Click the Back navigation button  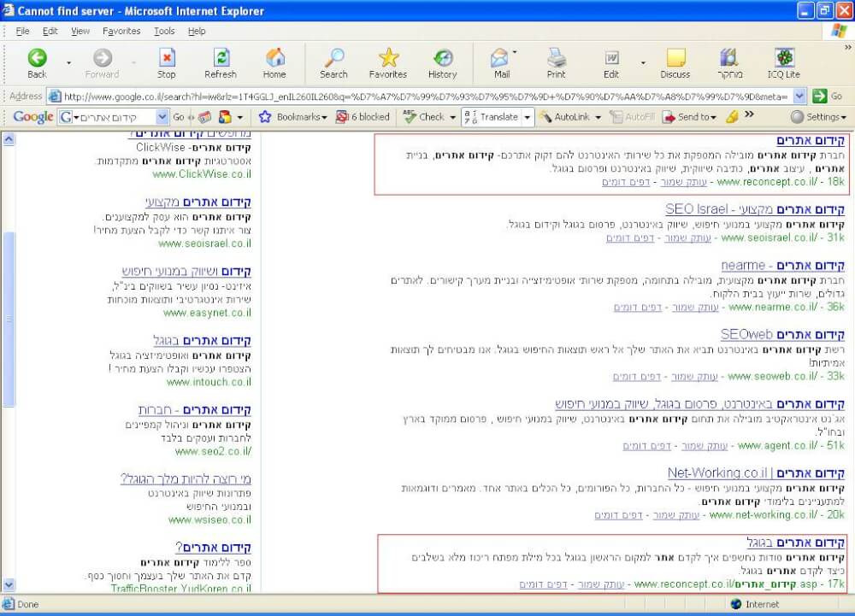click(37, 63)
